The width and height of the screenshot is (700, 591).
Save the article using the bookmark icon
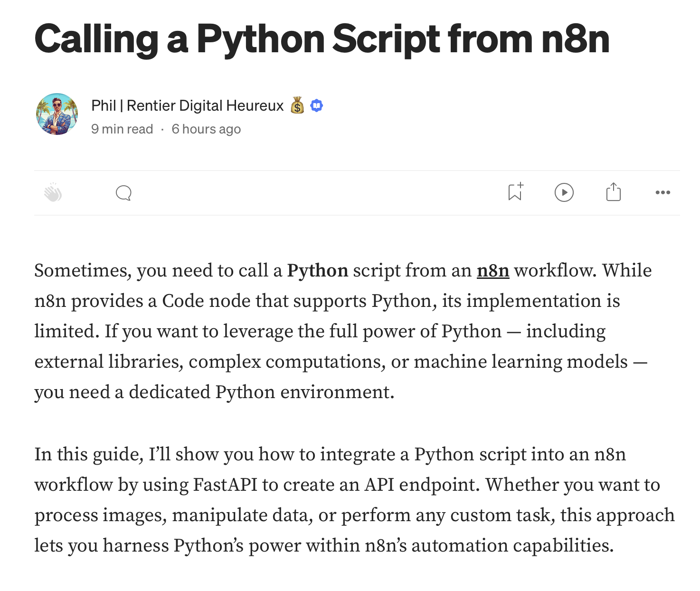coord(515,192)
